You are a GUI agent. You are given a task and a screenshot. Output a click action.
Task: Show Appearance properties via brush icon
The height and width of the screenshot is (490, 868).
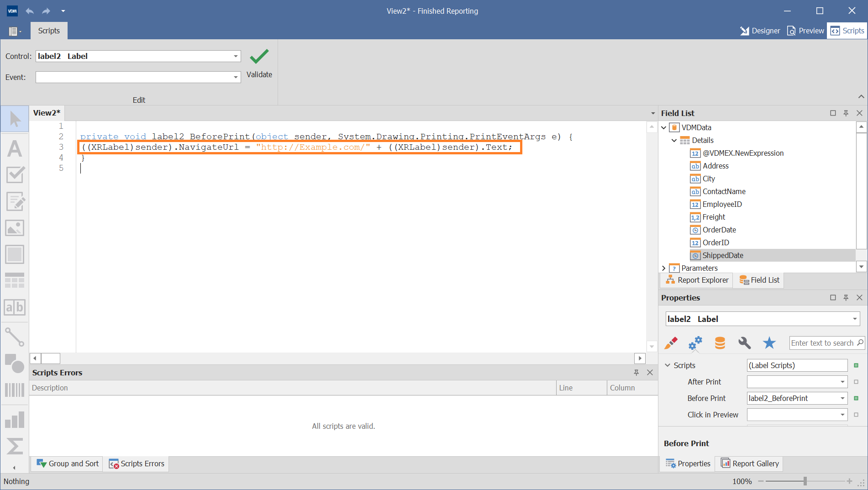pyautogui.click(x=671, y=343)
